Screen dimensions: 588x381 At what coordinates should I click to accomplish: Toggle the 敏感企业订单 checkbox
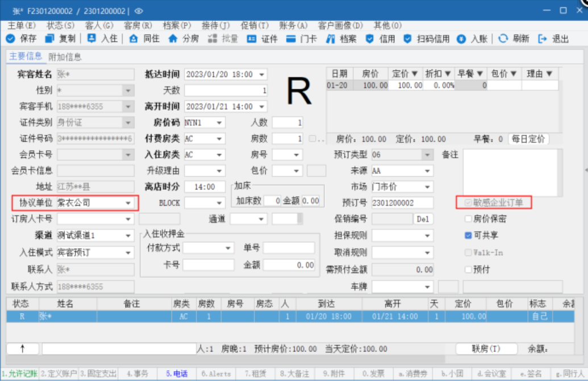point(468,202)
